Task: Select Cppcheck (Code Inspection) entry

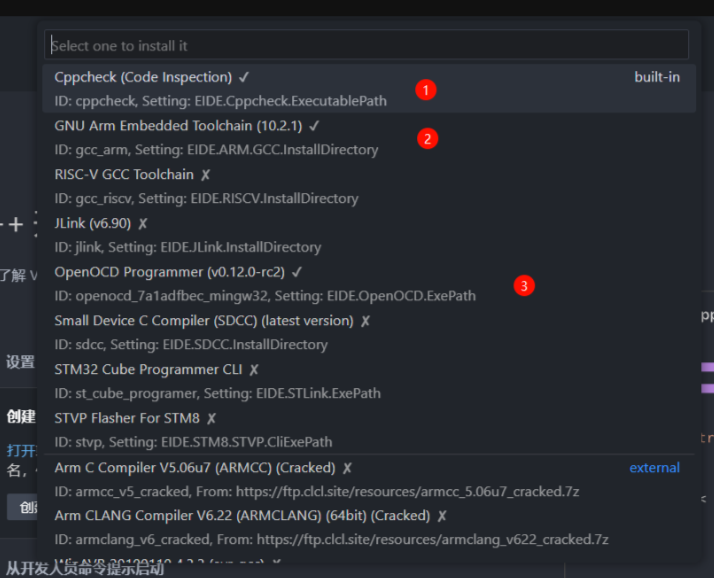Action: pos(369,88)
